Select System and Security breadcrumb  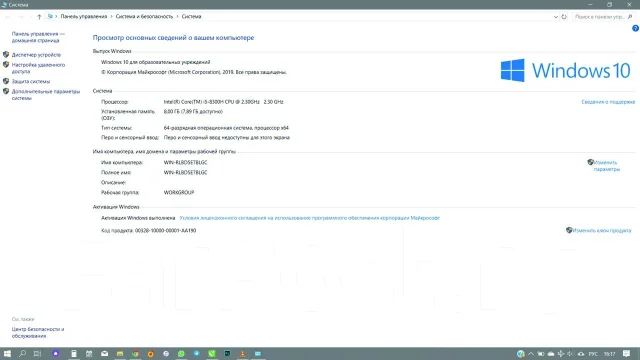click(144, 17)
